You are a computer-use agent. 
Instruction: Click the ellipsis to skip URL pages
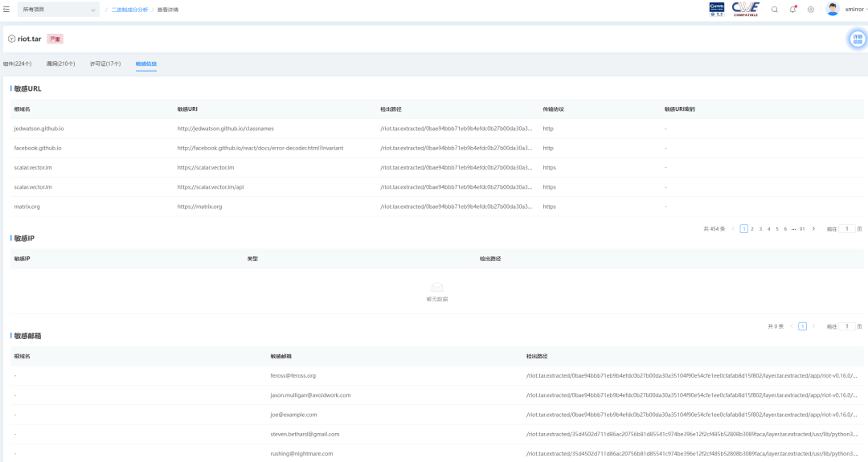tap(793, 228)
